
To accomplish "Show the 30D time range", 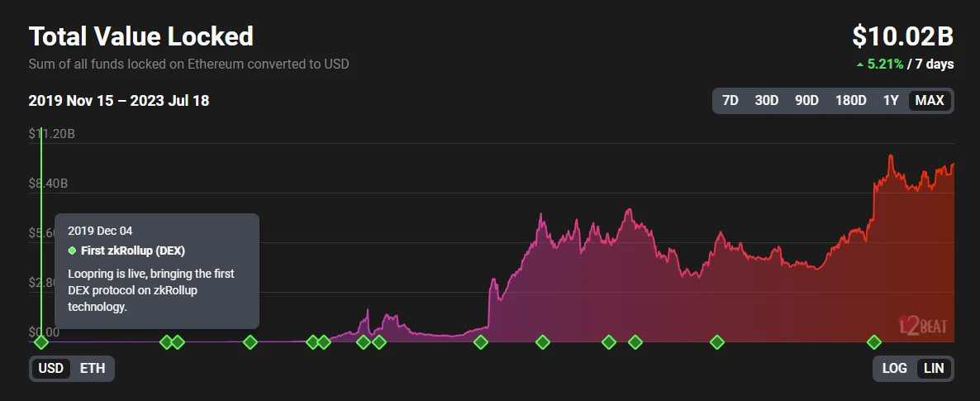I will tap(766, 101).
